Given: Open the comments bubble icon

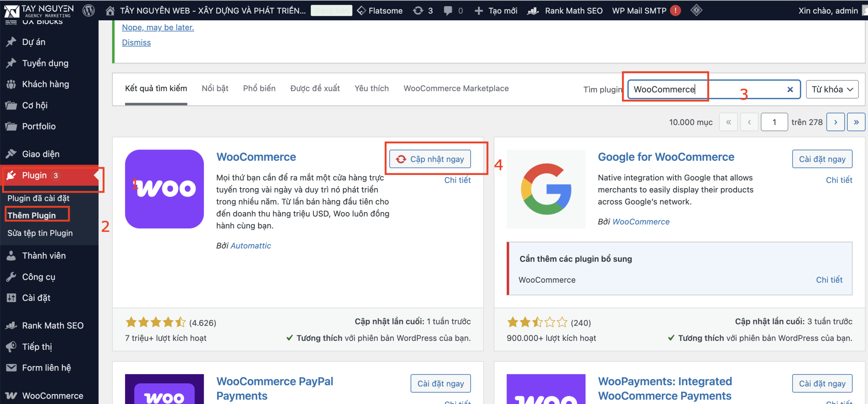Looking at the screenshot, I should point(448,11).
